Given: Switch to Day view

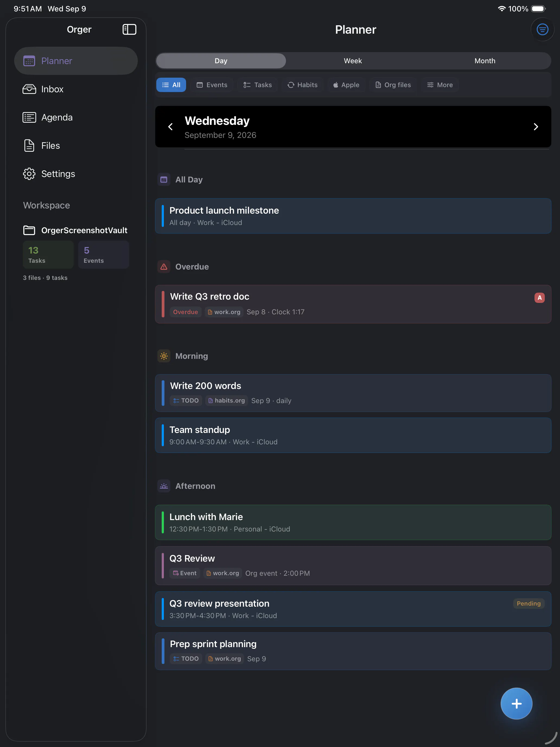Looking at the screenshot, I should click(x=221, y=61).
